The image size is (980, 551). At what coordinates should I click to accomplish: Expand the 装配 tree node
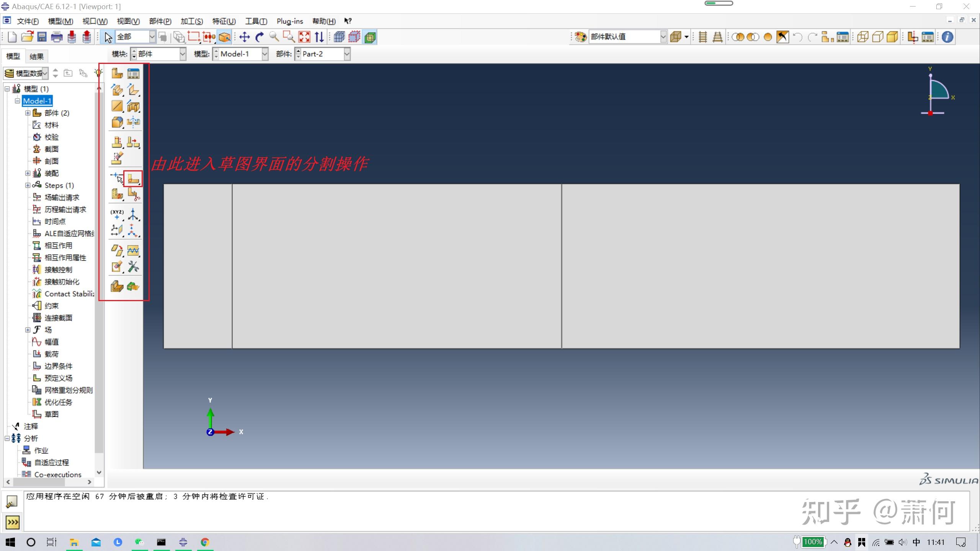(28, 173)
